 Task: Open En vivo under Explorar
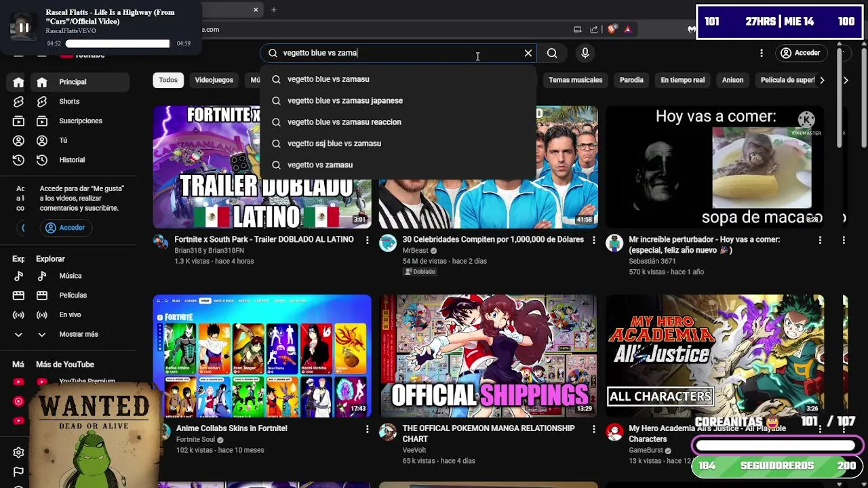point(80,314)
